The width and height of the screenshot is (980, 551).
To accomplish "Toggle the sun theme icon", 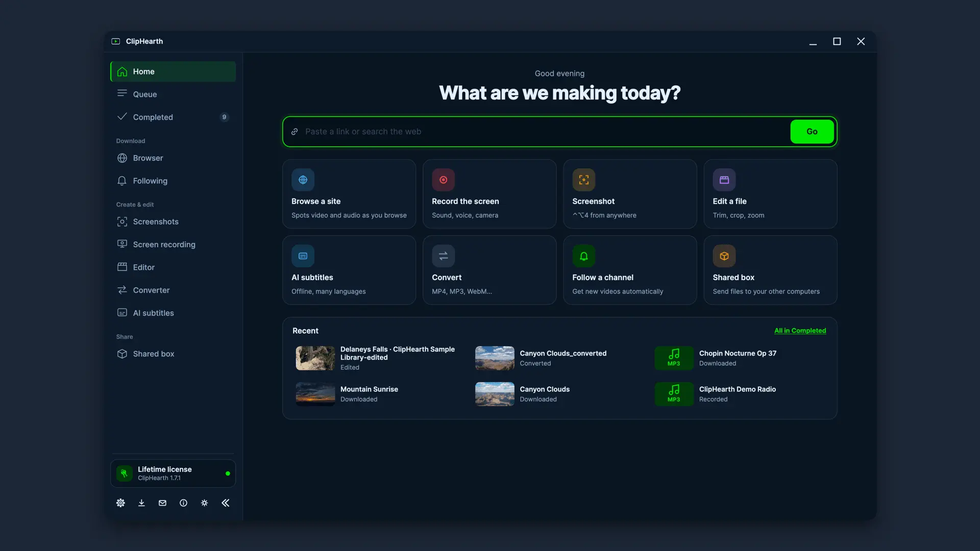I will pyautogui.click(x=204, y=503).
